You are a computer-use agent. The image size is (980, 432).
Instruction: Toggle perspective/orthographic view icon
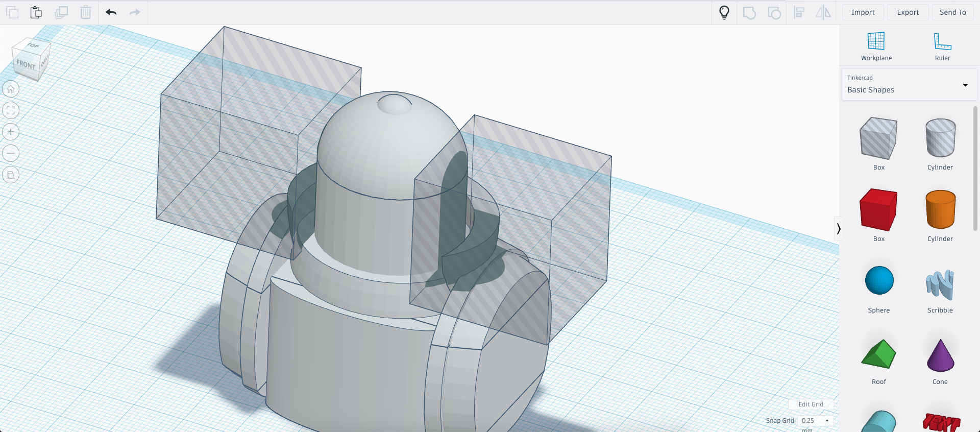(x=11, y=175)
